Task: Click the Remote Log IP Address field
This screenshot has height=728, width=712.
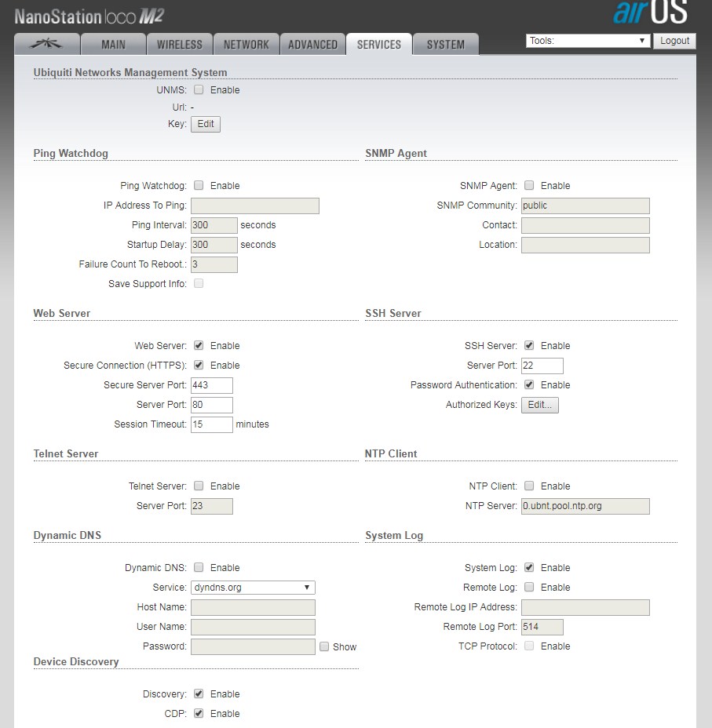Action: (x=585, y=607)
